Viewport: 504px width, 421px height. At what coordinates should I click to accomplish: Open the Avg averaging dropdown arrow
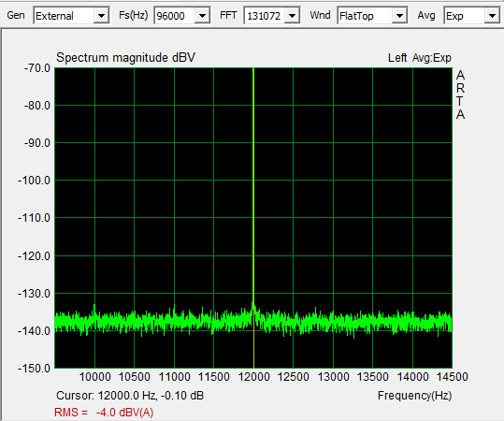point(492,16)
